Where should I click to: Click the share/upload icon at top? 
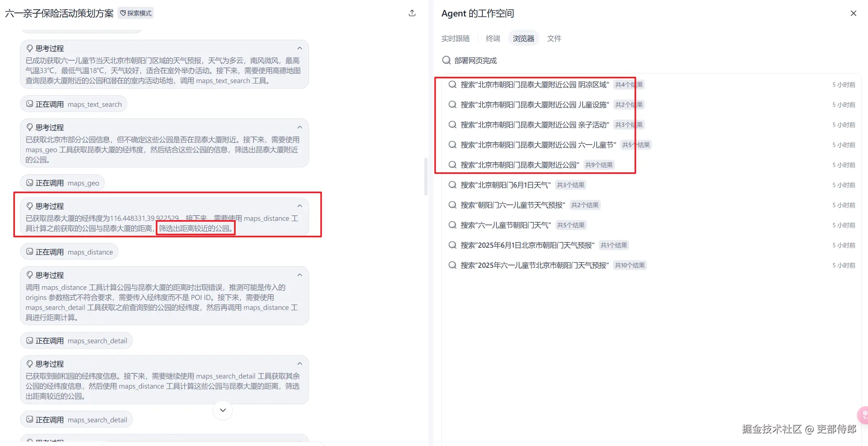click(412, 13)
